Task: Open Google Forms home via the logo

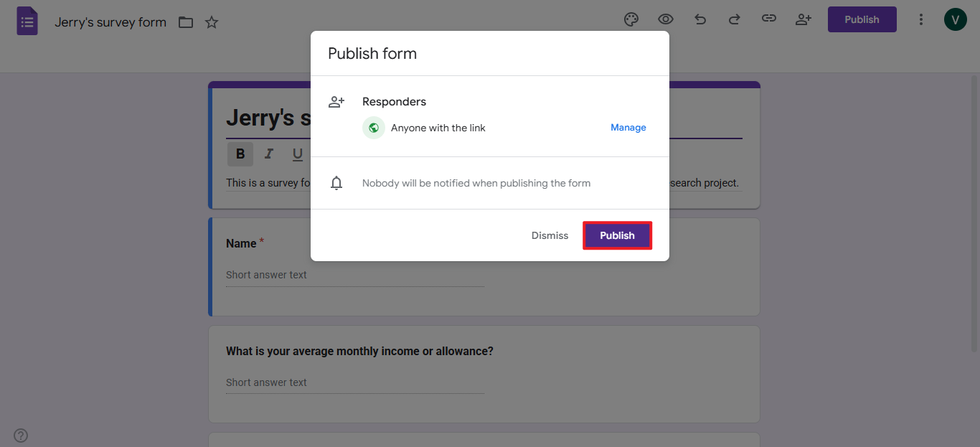Action: coord(27,20)
